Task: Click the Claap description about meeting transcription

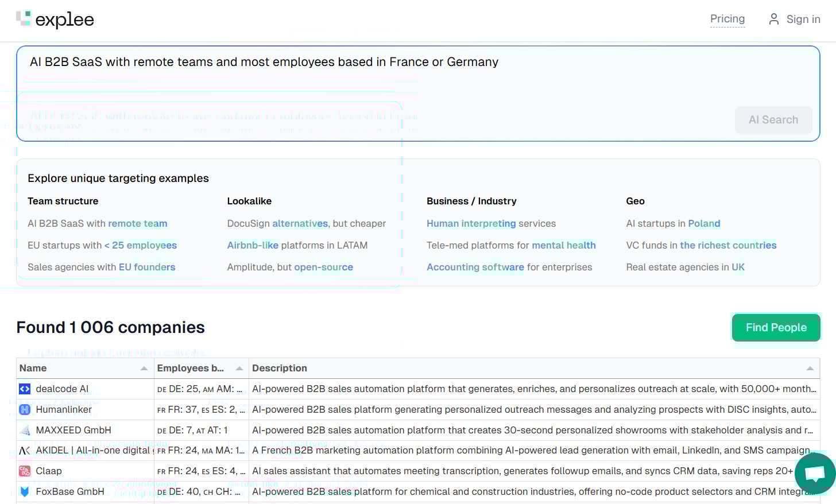Action: [x=522, y=471]
